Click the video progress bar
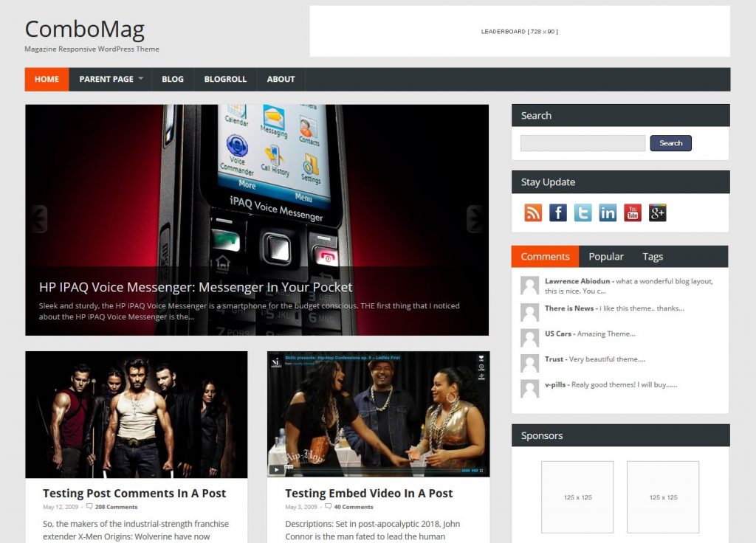 [374, 470]
